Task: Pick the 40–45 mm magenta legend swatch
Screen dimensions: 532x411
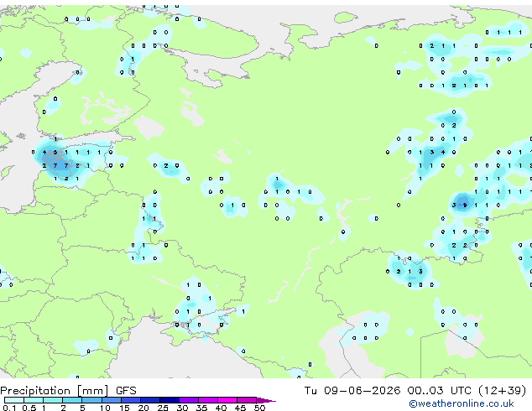Action: coord(227,400)
